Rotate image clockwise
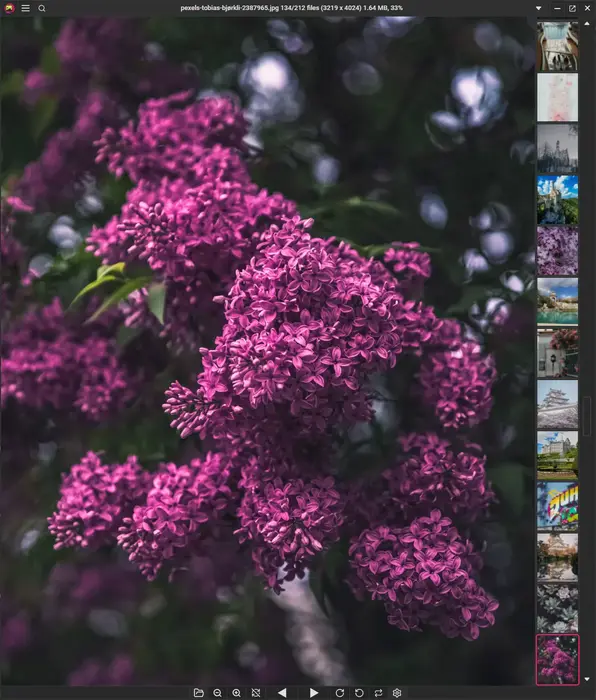The width and height of the screenshot is (596, 700). pyautogui.click(x=340, y=692)
